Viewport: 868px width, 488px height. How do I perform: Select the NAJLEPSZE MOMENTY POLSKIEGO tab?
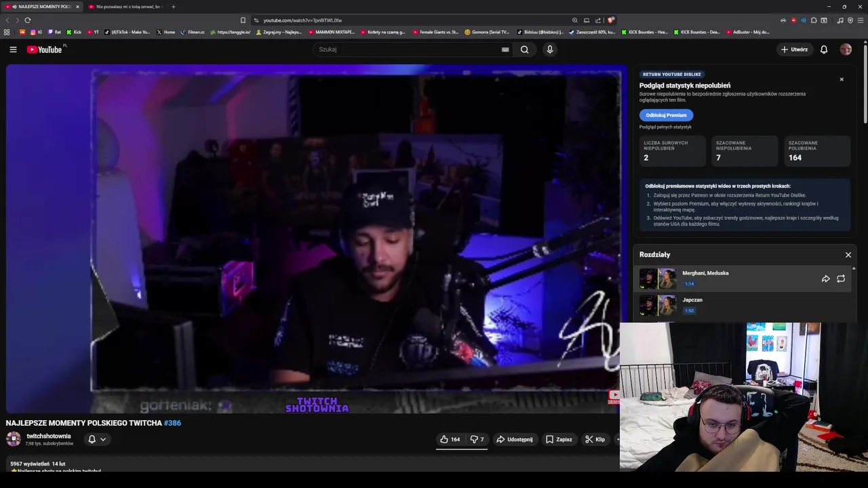(x=41, y=7)
